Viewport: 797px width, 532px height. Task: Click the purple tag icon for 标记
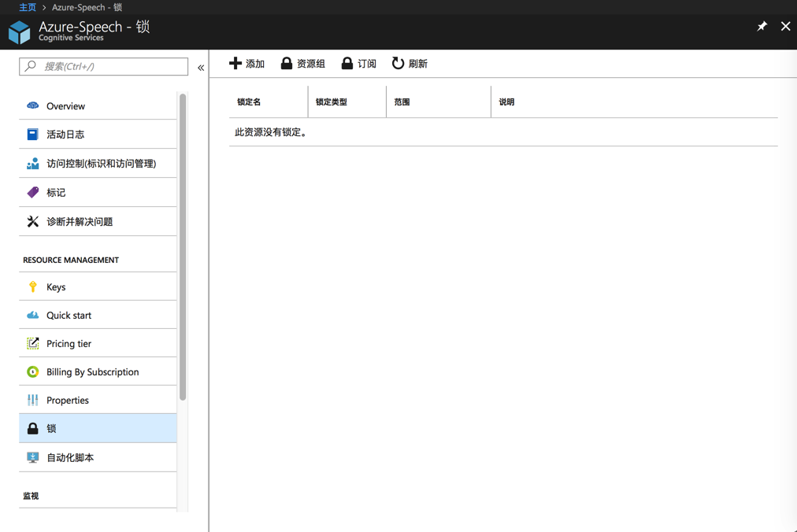pos(32,192)
